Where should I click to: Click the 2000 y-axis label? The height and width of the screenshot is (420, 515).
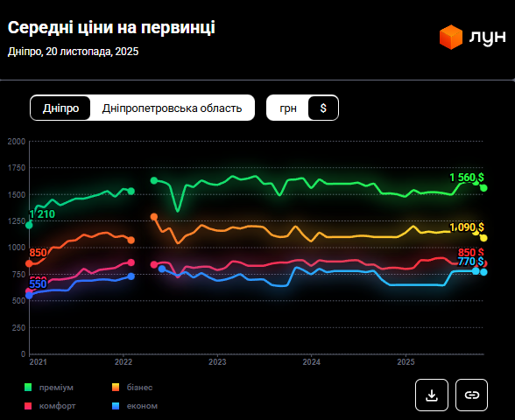[17, 142]
